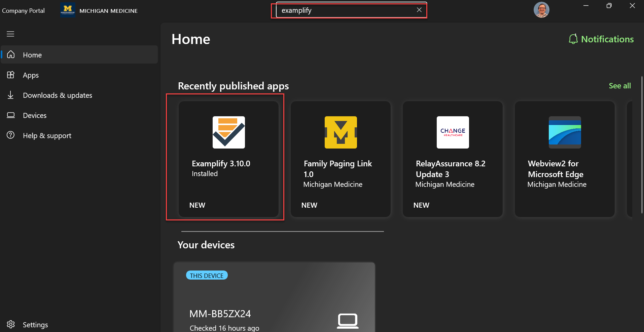Switch to the Home navigation item

click(32, 55)
